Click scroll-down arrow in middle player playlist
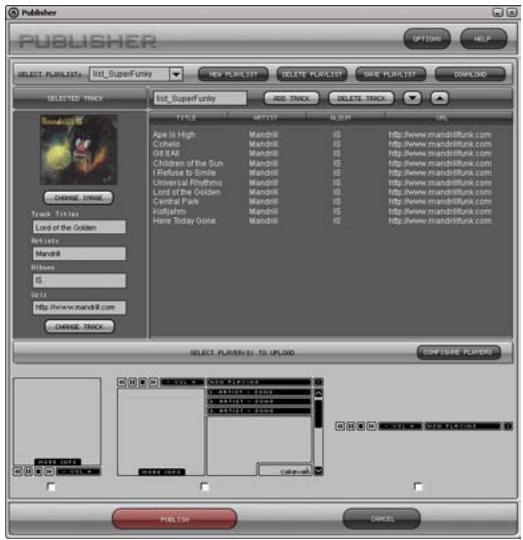This screenshot has width=523, height=540. pyautogui.click(x=318, y=470)
